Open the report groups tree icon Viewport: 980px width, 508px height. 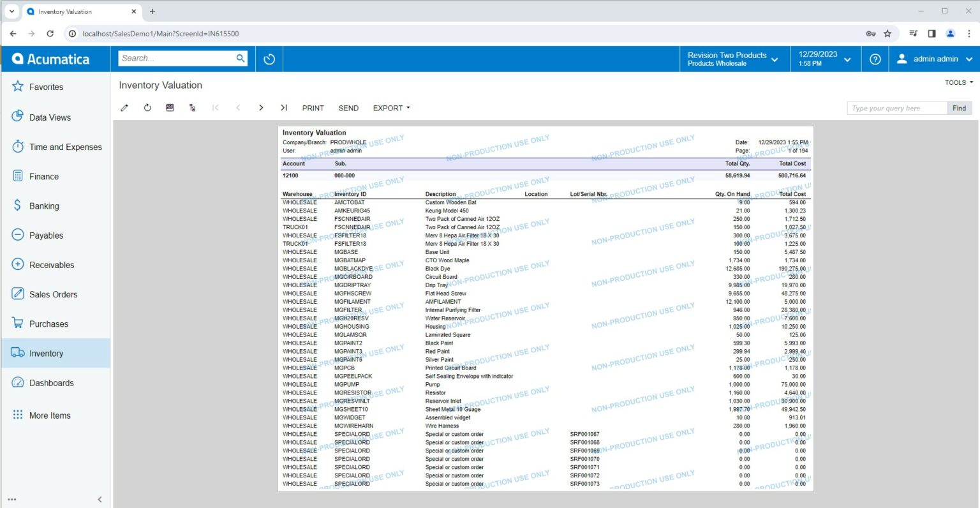(x=192, y=108)
